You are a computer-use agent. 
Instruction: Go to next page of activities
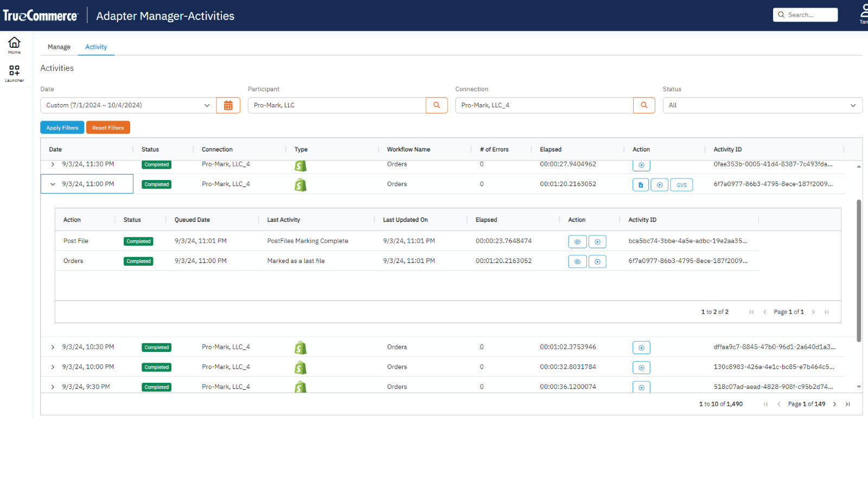coord(834,404)
